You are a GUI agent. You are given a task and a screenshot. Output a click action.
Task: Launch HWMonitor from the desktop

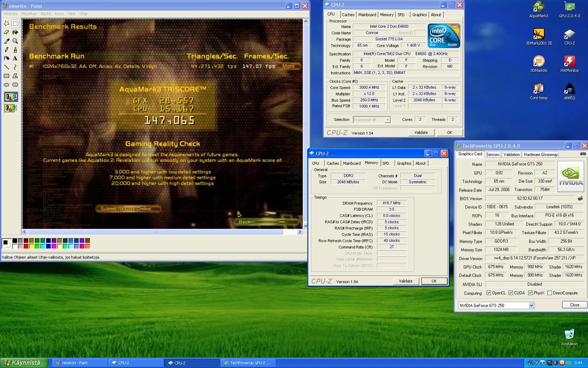[569, 64]
